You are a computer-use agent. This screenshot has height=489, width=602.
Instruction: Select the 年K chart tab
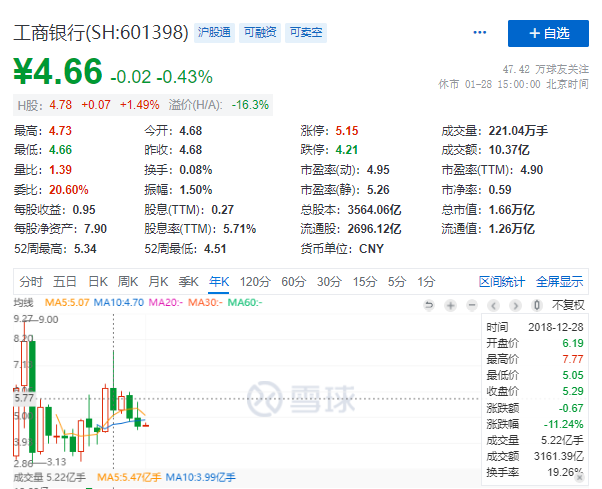click(219, 282)
